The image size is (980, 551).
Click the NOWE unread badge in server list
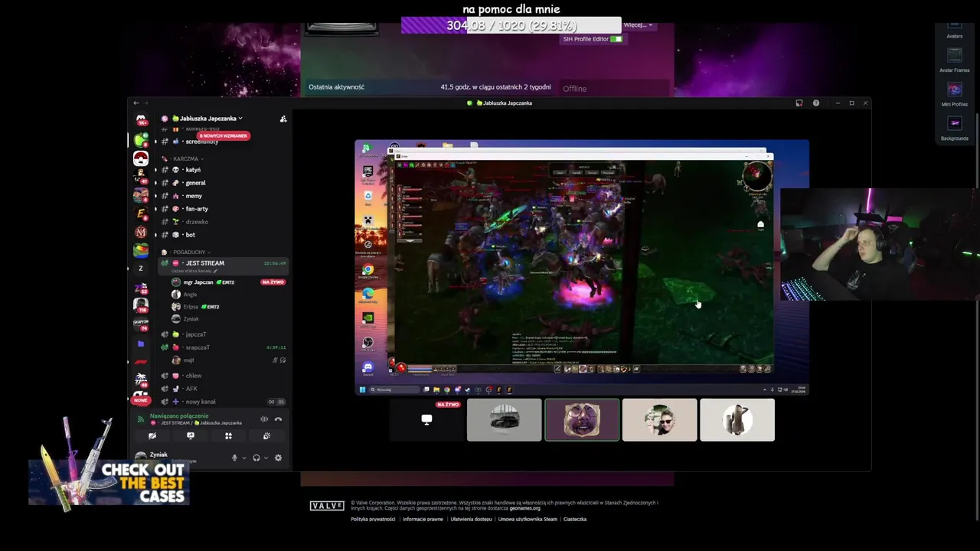coord(140,400)
